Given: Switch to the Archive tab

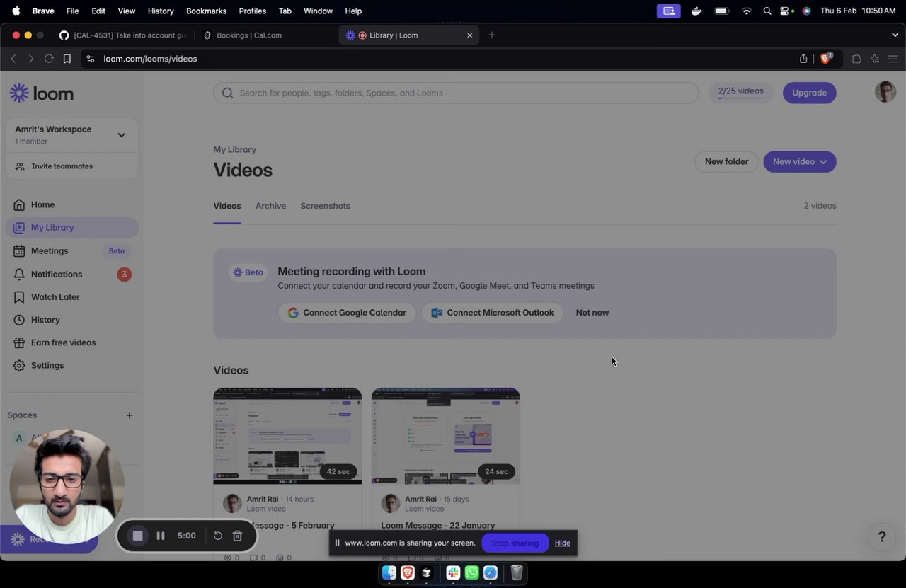Looking at the screenshot, I should 270,206.
